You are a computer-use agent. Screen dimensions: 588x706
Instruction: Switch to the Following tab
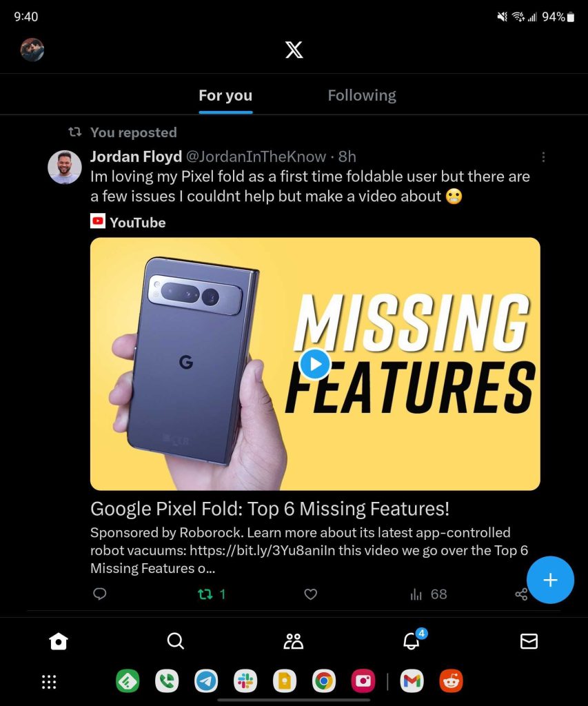pos(362,95)
